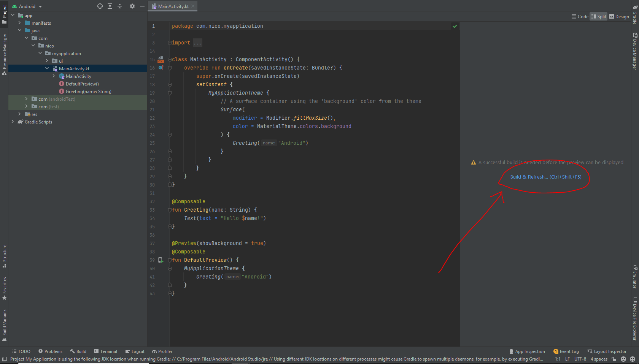Open the Logcat panel
639x364 pixels.
pyautogui.click(x=135, y=351)
